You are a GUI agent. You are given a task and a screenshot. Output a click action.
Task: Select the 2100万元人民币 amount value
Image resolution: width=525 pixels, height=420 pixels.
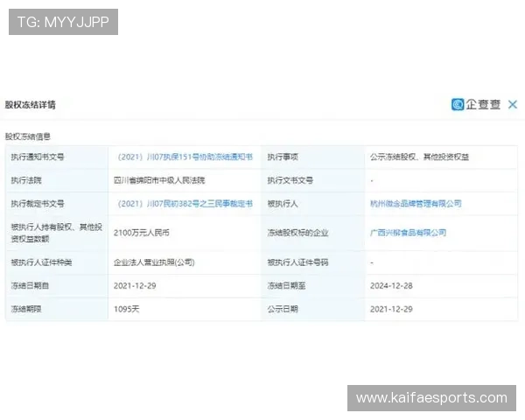point(141,233)
